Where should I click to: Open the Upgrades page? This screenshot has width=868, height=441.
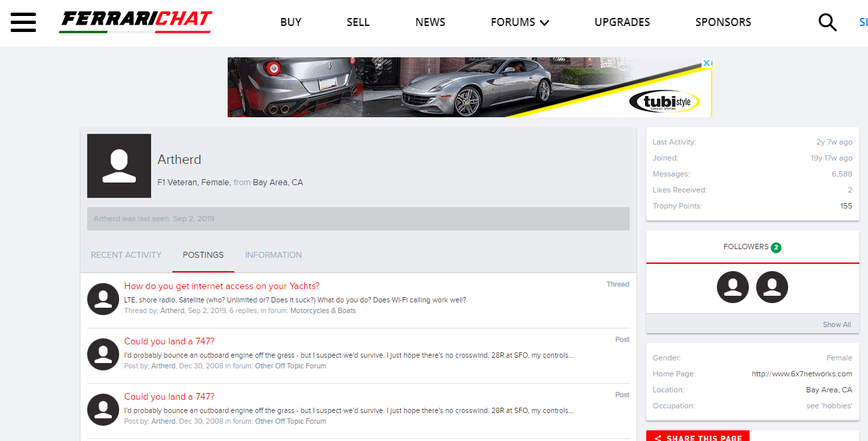pos(622,22)
